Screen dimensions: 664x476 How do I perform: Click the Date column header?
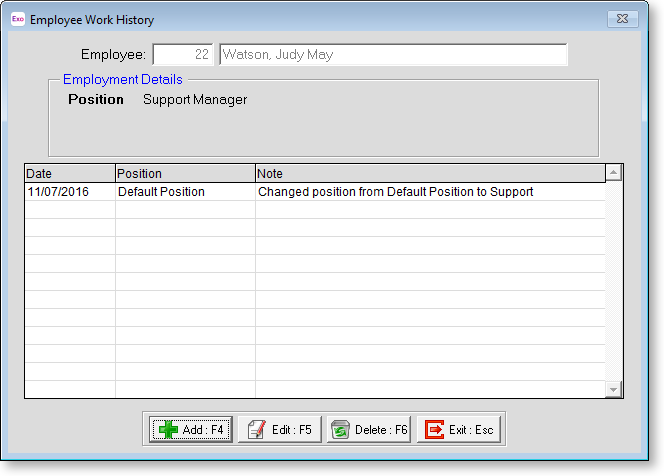click(x=69, y=174)
